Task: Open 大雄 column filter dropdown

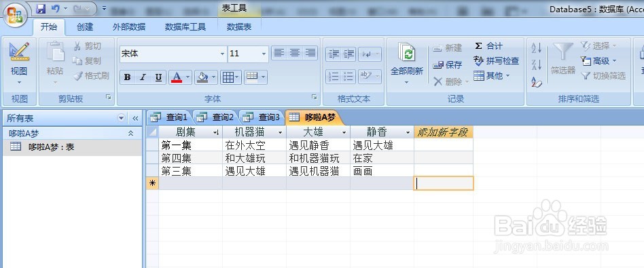Action: tap(344, 132)
